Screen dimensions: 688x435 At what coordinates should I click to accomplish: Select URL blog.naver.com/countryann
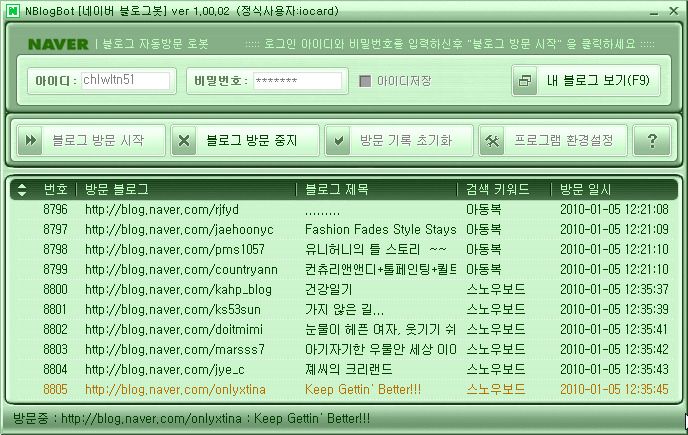tap(181, 270)
